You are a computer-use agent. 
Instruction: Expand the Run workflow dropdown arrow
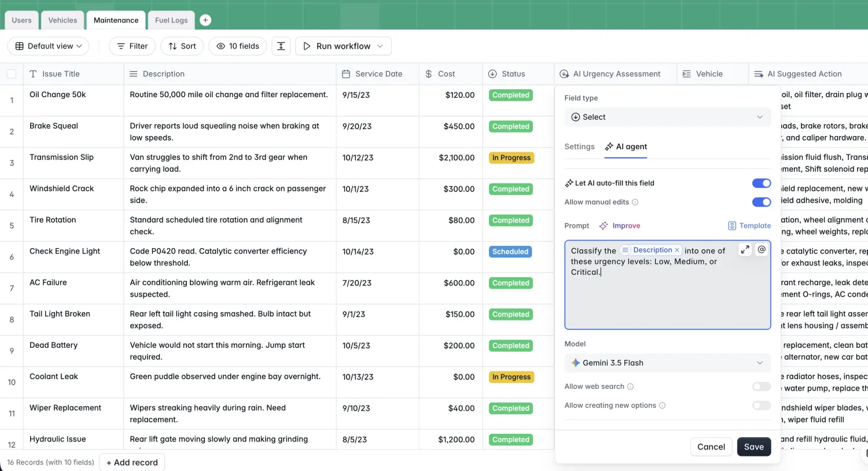[x=380, y=46]
